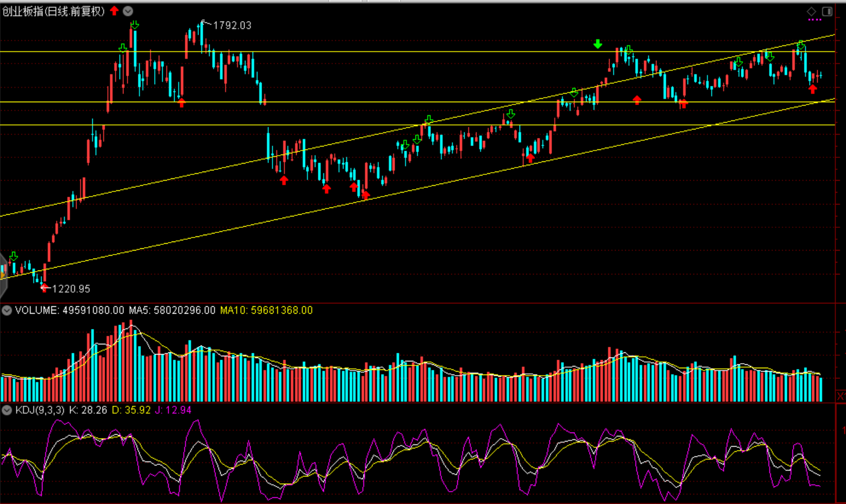Click the gray scroll-left handle at chart edge

pos(3,276)
